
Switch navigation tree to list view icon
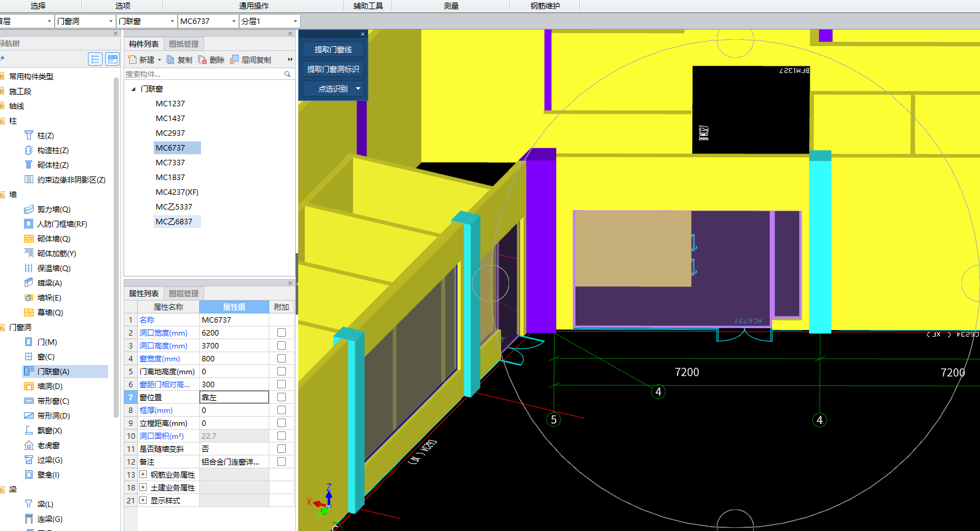(95, 59)
